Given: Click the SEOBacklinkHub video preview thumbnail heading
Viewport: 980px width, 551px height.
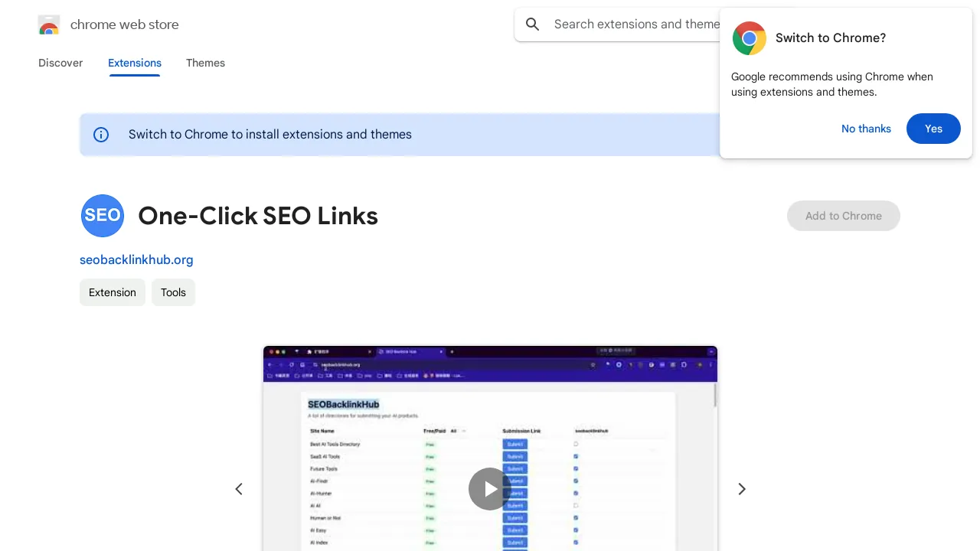Looking at the screenshot, I should [x=344, y=404].
